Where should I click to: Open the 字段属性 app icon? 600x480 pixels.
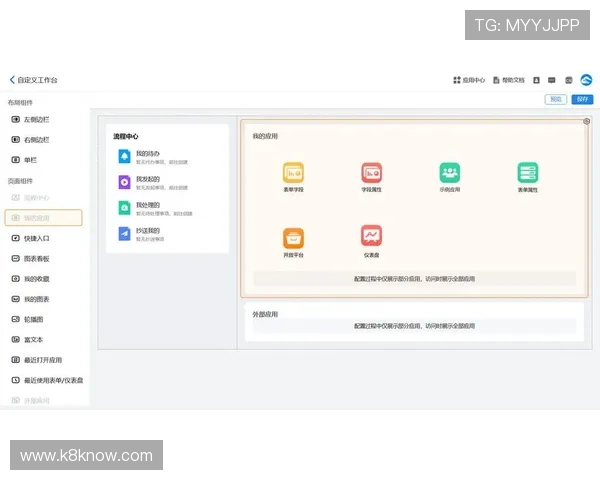[x=372, y=173]
